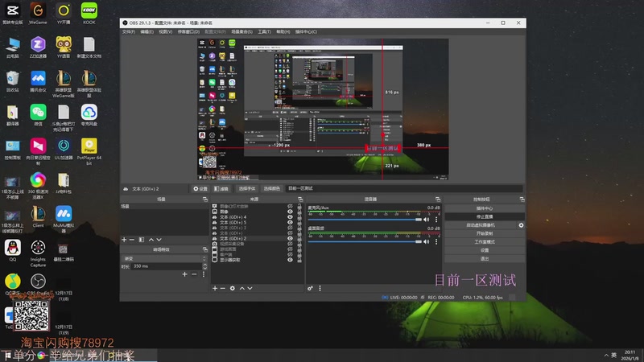This screenshot has width=644, height=362.
Task: Add a new source with plus icon
Action: [x=214, y=289]
